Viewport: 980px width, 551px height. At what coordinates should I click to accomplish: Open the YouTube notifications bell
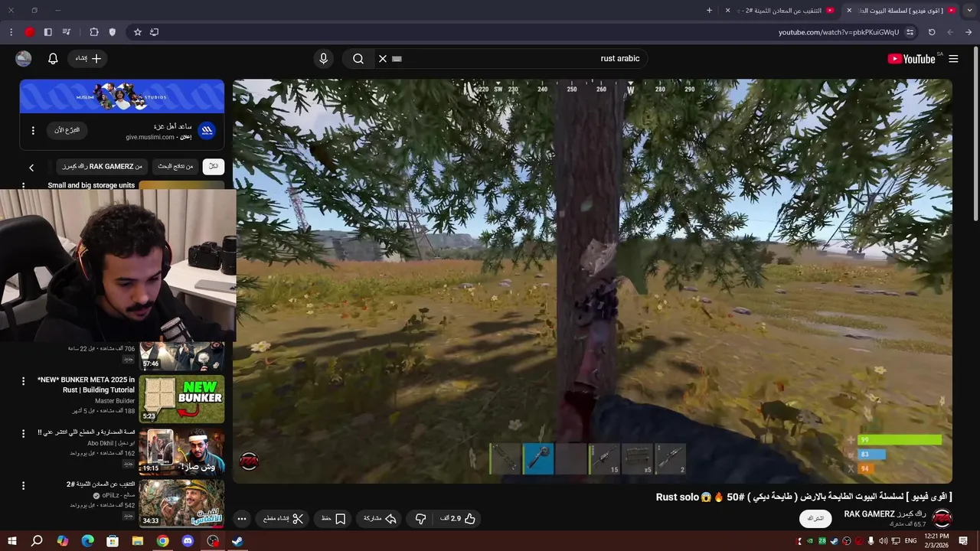tap(53, 59)
